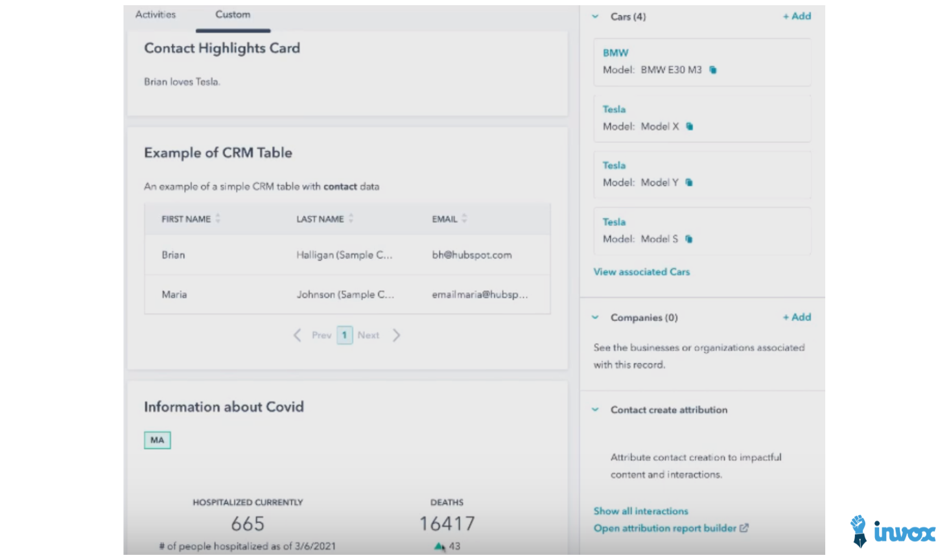Open the Tesla Model S car record

coord(614,222)
